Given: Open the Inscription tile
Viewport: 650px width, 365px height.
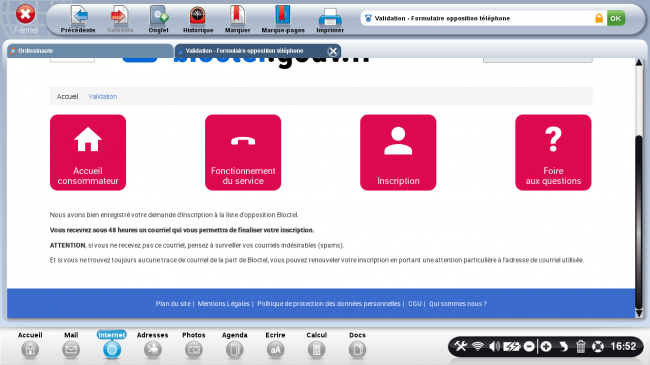Looking at the screenshot, I should click(398, 153).
